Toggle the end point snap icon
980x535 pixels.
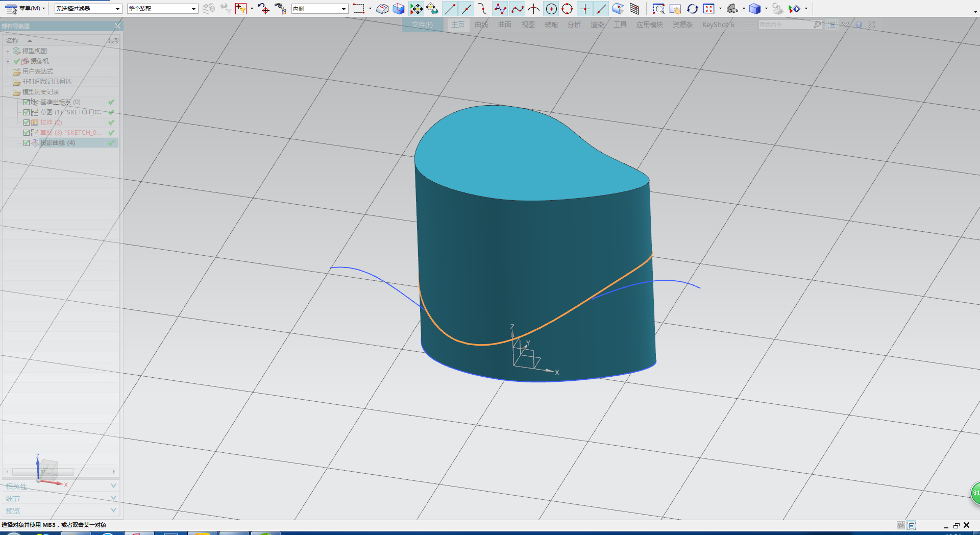coord(450,9)
